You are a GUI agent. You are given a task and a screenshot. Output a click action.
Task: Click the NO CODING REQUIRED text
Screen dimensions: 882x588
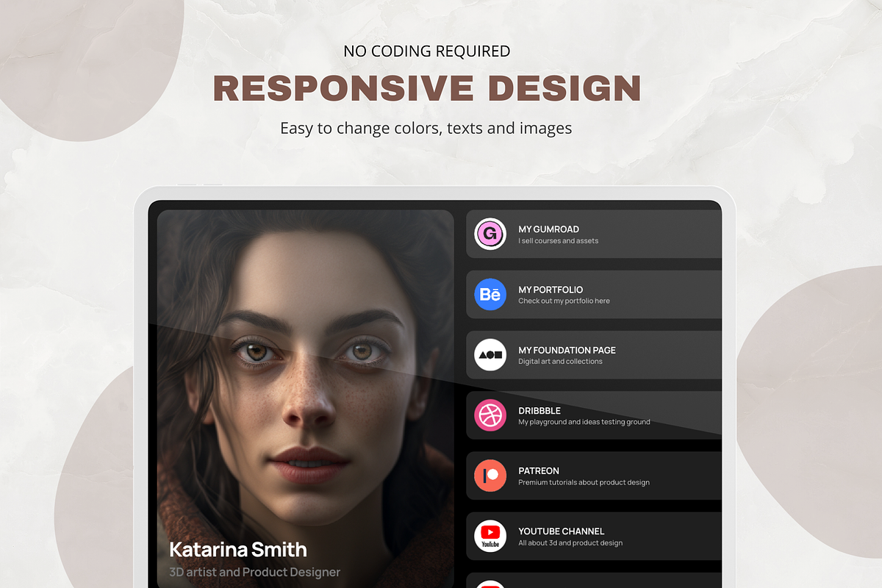[x=427, y=51]
